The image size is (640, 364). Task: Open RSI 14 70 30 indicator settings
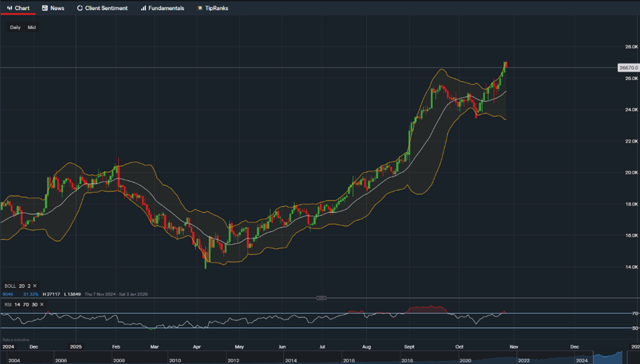pos(20,304)
